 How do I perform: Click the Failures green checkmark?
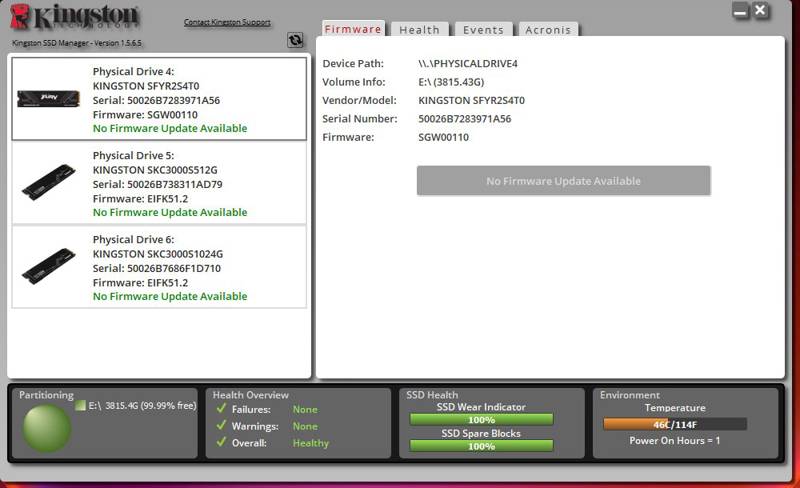click(221, 408)
